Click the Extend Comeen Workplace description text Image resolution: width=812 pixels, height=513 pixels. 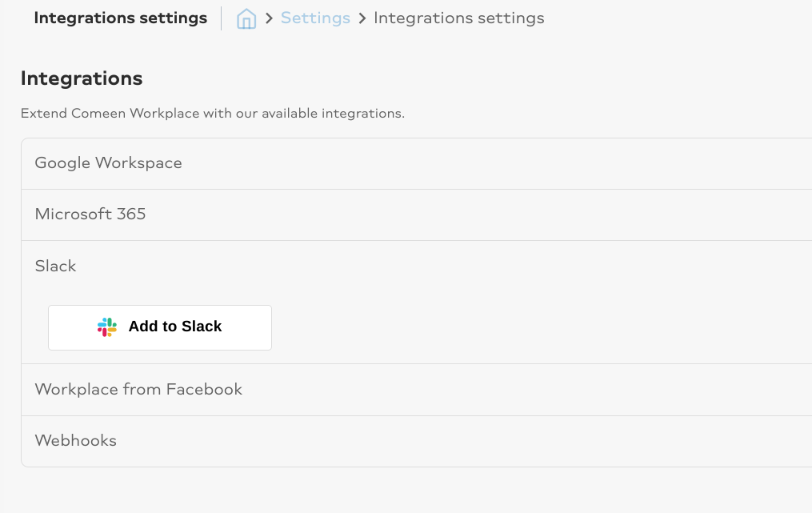pyautogui.click(x=212, y=114)
